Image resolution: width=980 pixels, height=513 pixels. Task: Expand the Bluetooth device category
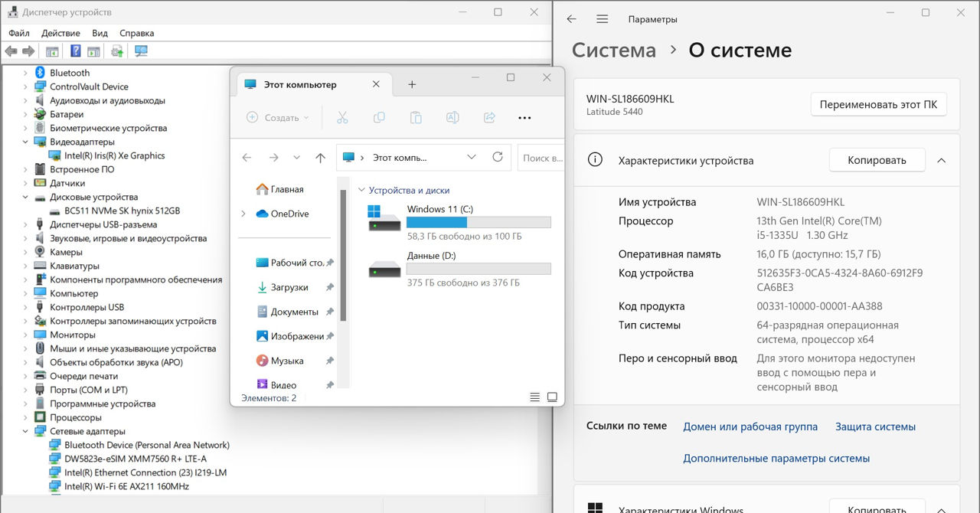(25, 73)
